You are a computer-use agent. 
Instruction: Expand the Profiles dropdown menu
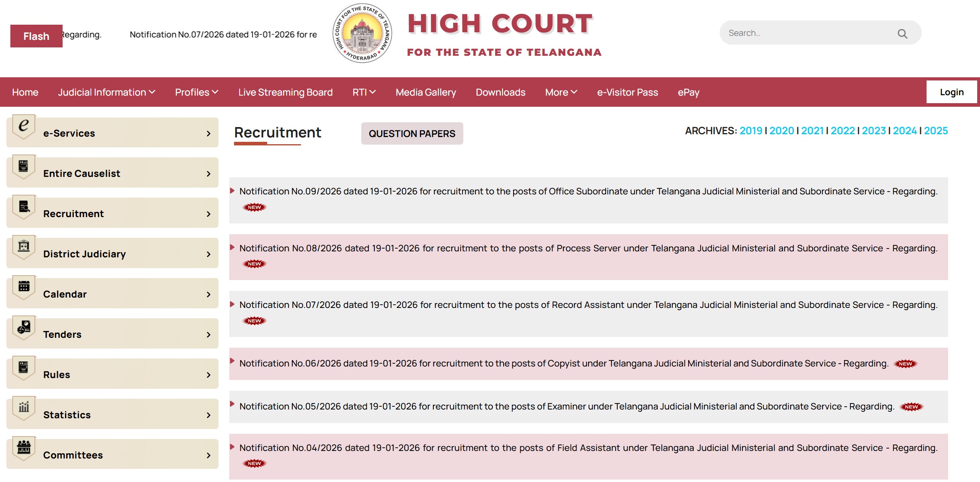[x=197, y=92]
